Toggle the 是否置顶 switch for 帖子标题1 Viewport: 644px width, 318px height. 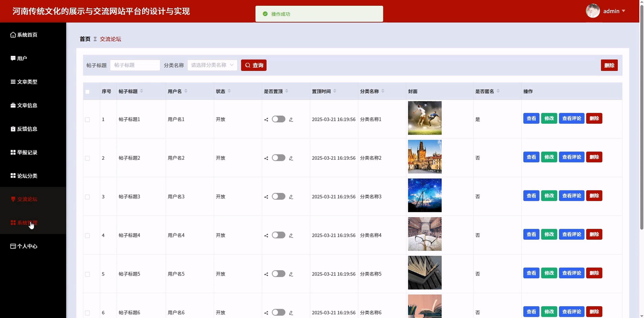pos(278,119)
